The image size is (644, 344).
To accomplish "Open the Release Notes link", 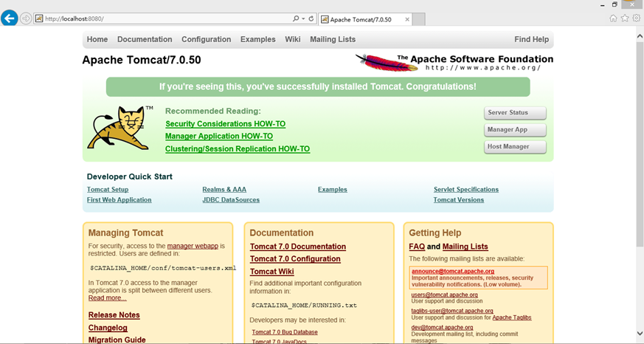I will coord(114,315).
